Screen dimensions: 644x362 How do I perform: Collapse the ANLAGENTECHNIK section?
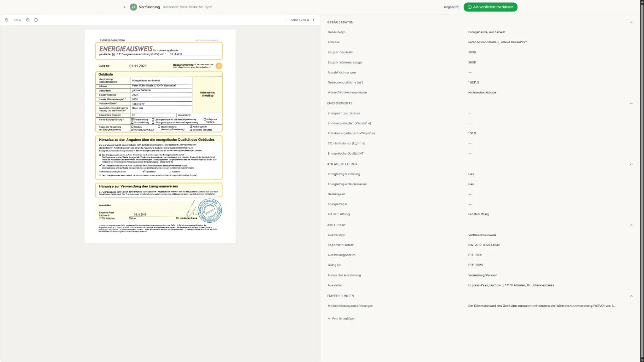tap(631, 164)
